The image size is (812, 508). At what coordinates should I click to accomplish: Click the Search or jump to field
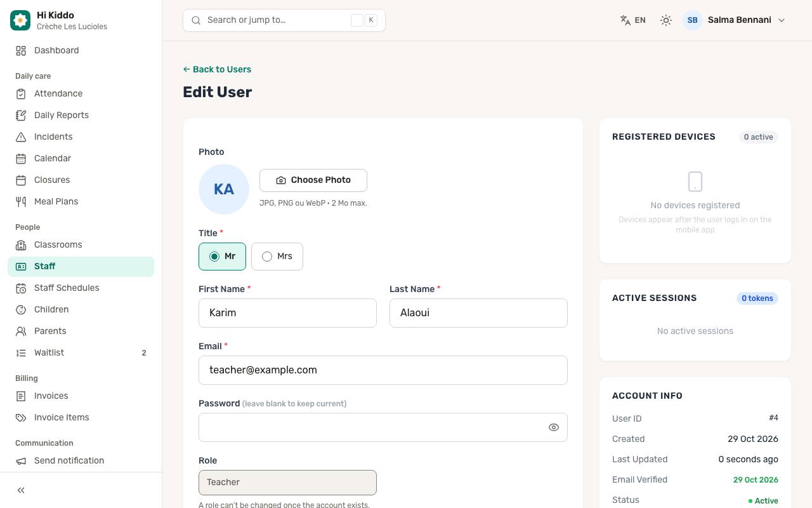284,20
